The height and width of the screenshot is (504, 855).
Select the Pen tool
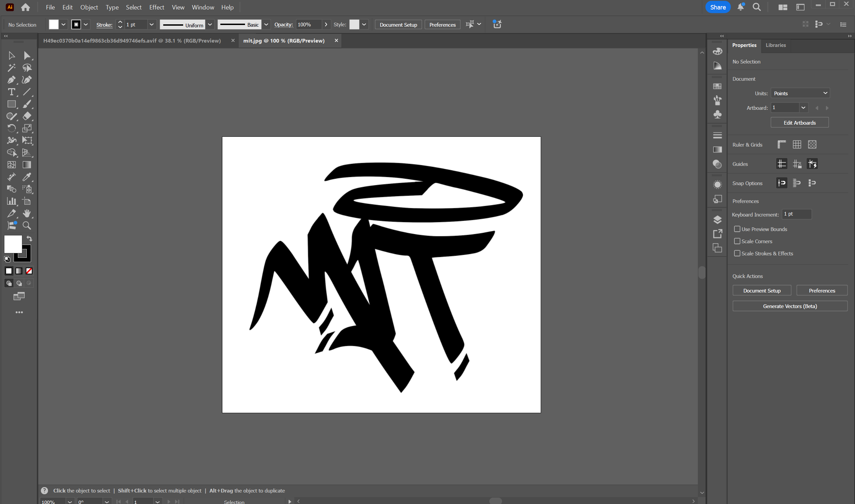(11, 80)
